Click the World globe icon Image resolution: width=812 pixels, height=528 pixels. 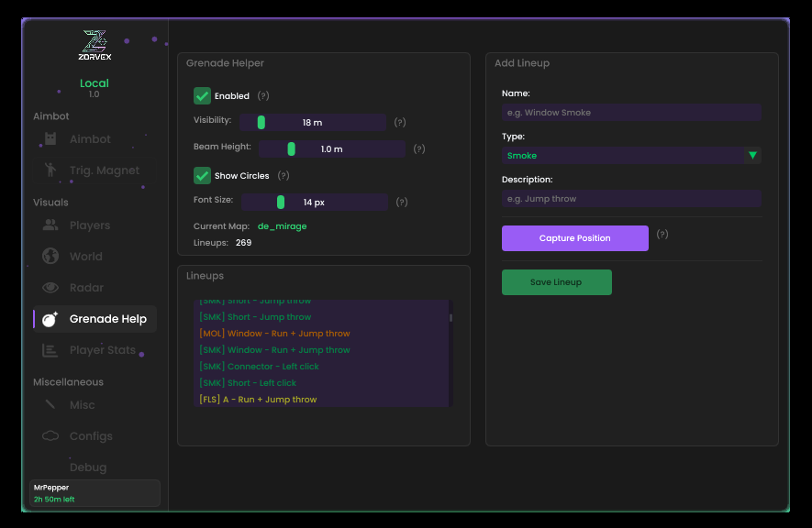point(51,257)
